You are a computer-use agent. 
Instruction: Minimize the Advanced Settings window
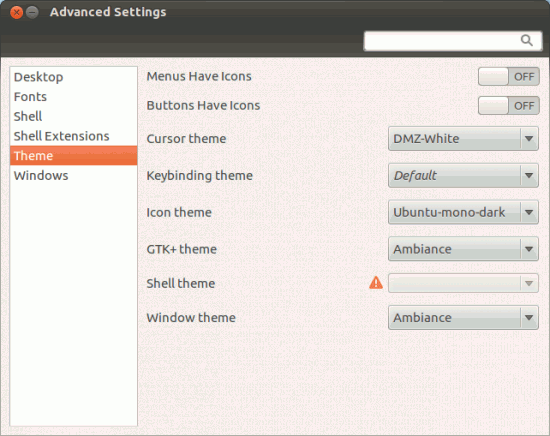tap(32, 13)
